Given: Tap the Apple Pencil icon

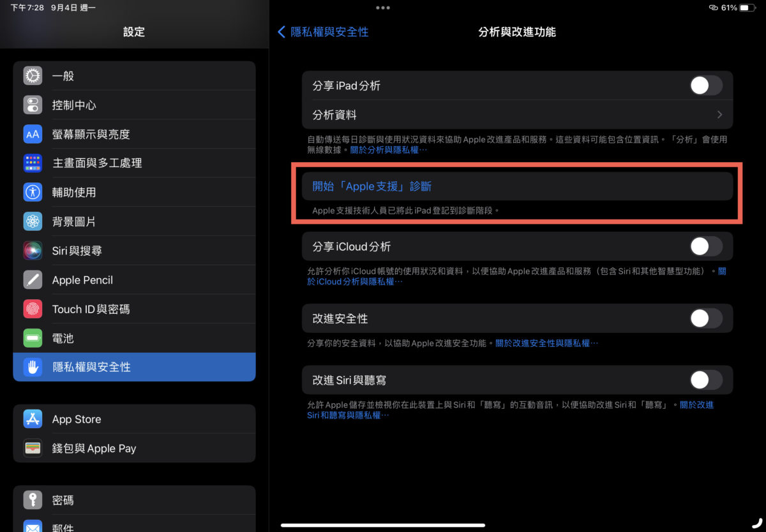Looking at the screenshot, I should [33, 280].
